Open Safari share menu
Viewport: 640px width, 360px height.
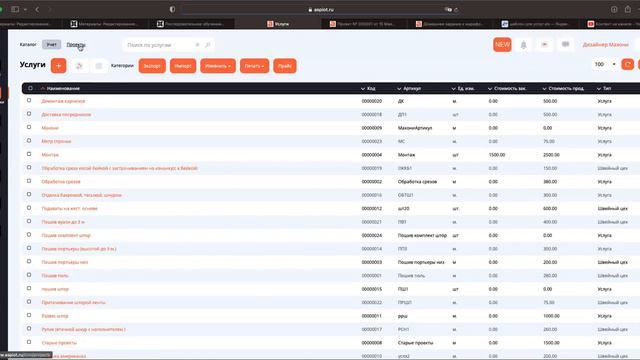pos(628,9)
